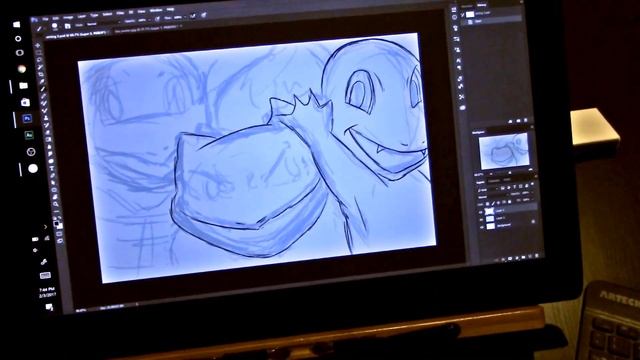Open painting Mode dropdown in options bar

click(91, 24)
